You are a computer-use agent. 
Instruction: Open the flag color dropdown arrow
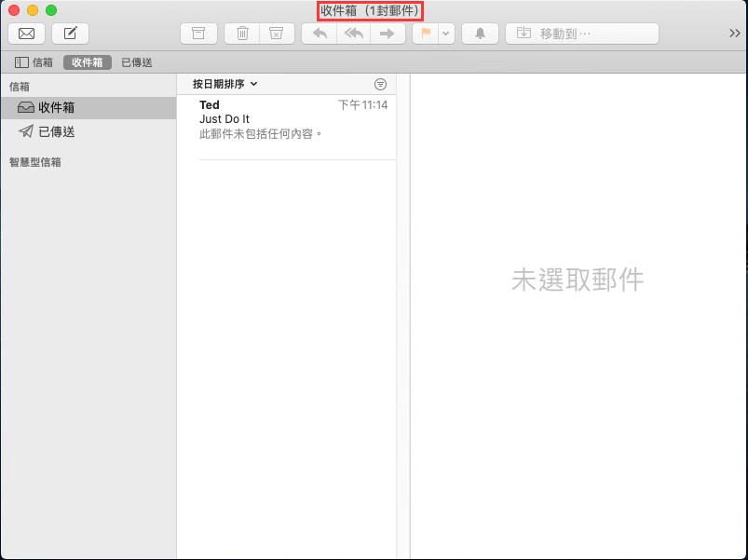click(x=446, y=34)
